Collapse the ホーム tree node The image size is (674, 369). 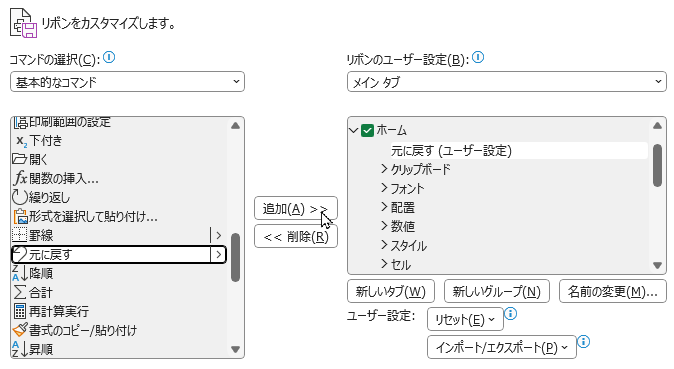(x=354, y=130)
